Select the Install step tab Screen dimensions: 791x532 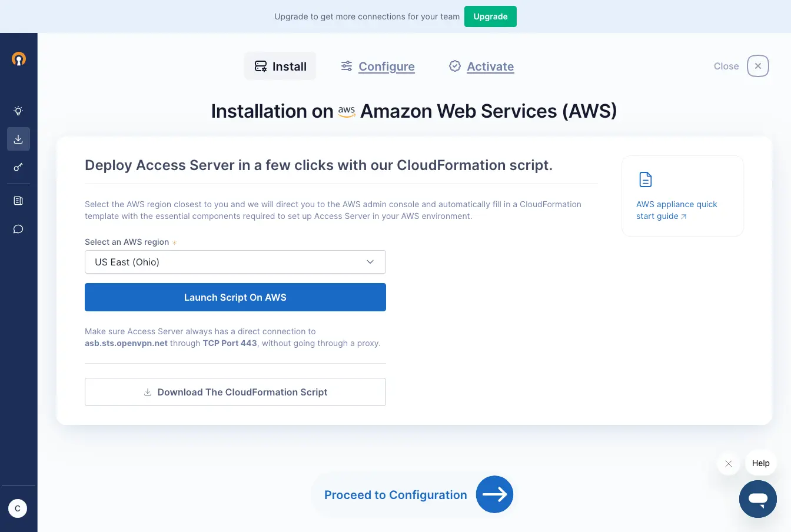(280, 66)
